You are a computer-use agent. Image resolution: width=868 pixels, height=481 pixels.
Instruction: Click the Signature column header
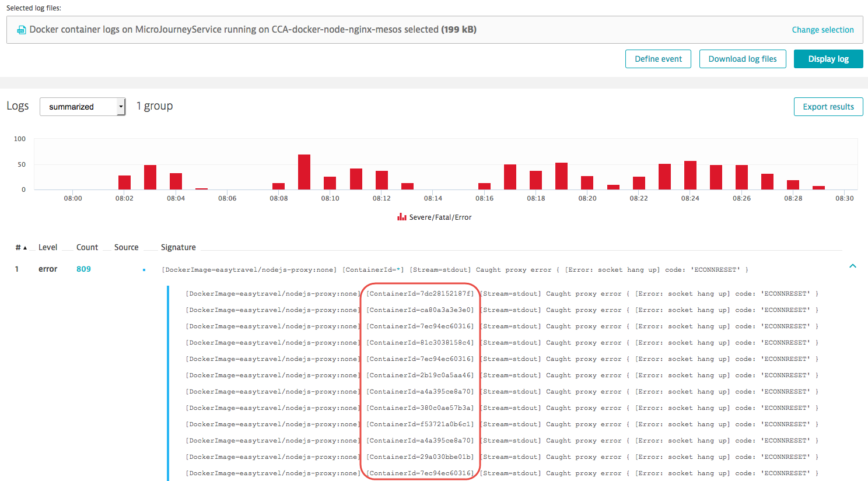(x=178, y=247)
